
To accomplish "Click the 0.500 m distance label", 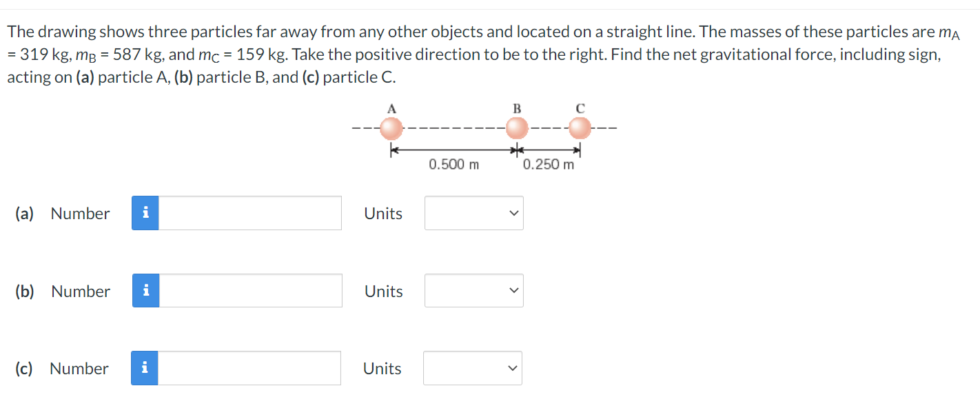I will [455, 164].
